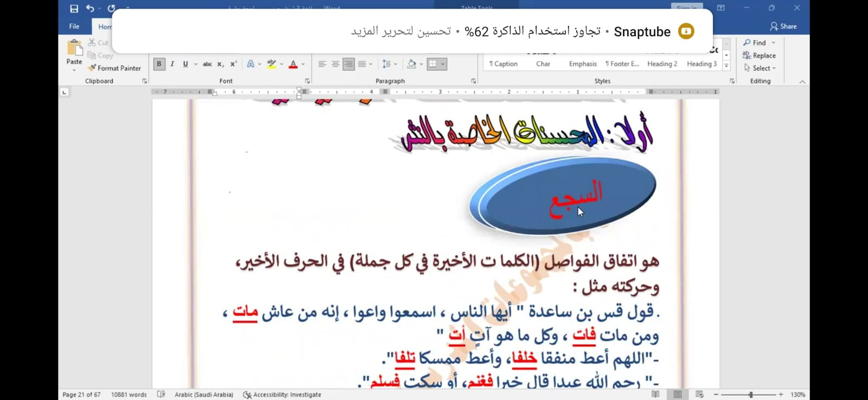Collapse the ribbon with chevron
Viewport: 868px width, 400px height.
pyautogui.click(x=802, y=82)
